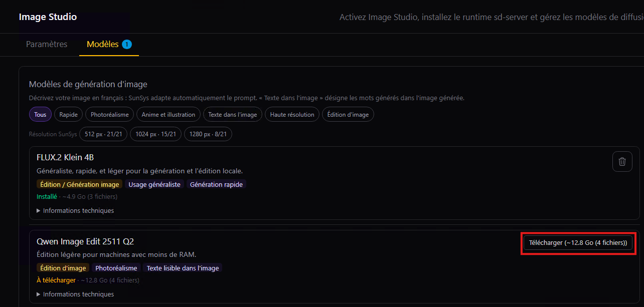Click the Qwen Image Edit 2511 Q2 title
The height and width of the screenshot is (307, 644).
coord(85,241)
